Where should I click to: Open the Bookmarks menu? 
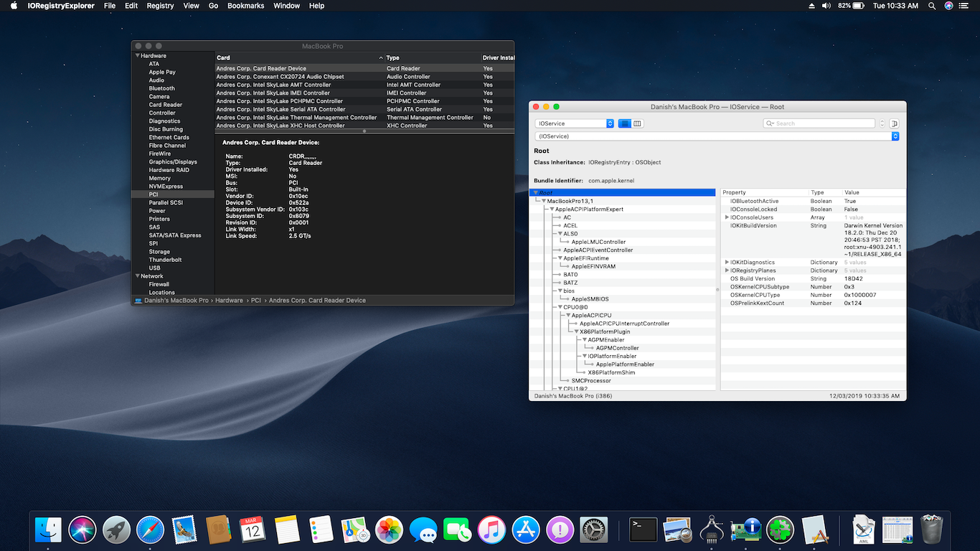pos(245,6)
